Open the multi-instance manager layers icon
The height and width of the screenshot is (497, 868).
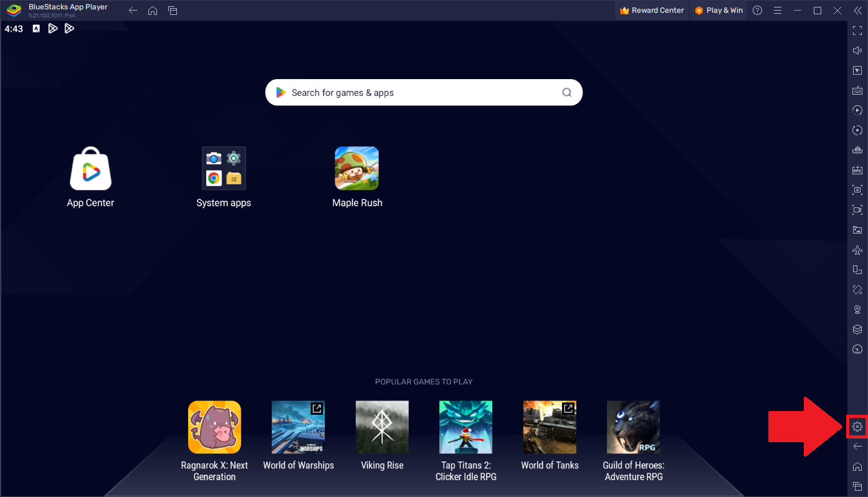(857, 329)
